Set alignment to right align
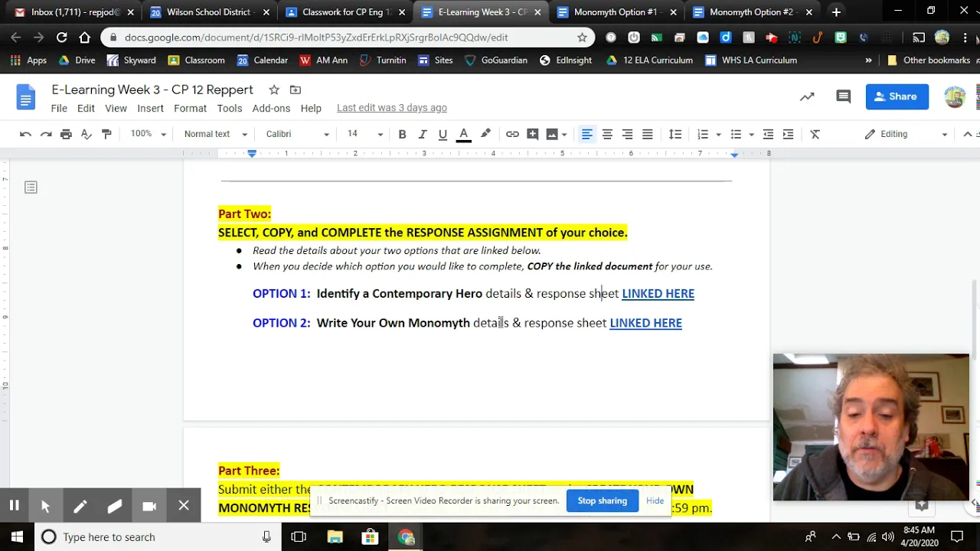Viewport: 980px width, 551px height. (627, 134)
